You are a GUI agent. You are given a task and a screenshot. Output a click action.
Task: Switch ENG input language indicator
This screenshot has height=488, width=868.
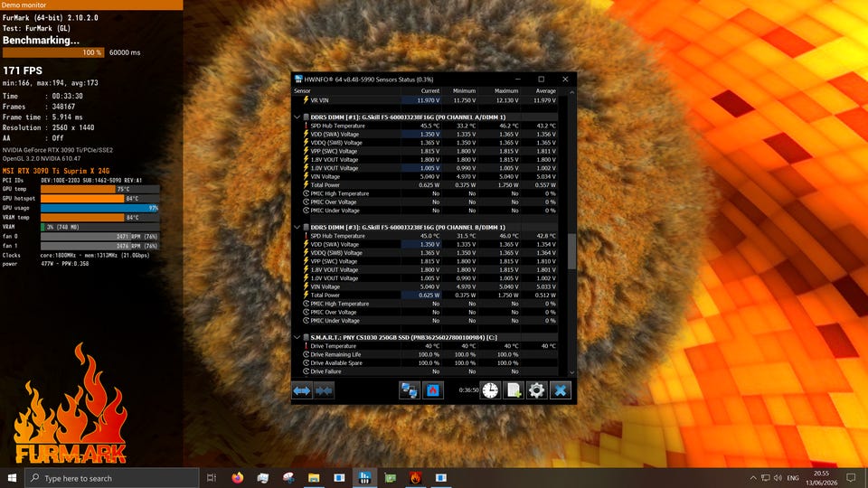coord(793,478)
